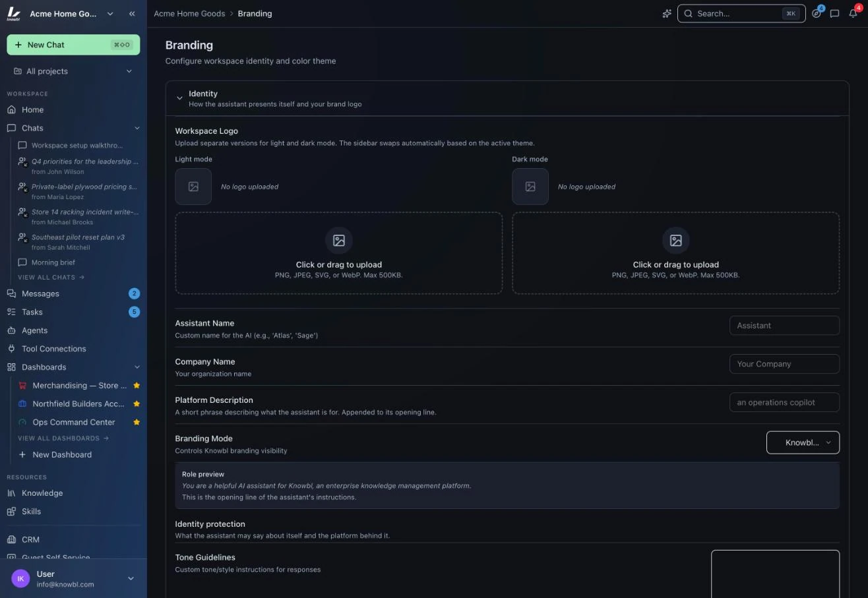Open Tool Connections in the sidebar
The width and height of the screenshot is (868, 598).
(x=73, y=349)
